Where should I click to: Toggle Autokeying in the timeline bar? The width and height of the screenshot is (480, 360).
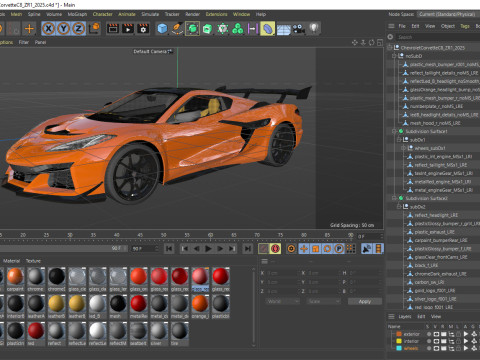(275, 249)
